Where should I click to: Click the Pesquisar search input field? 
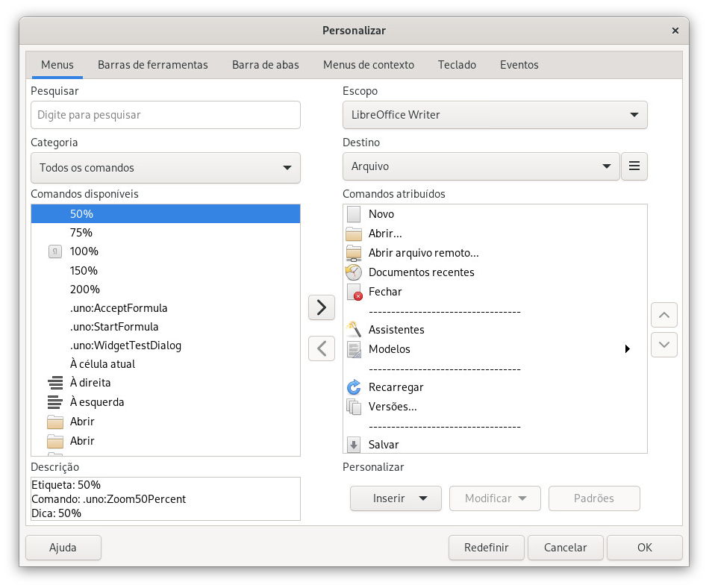165,115
